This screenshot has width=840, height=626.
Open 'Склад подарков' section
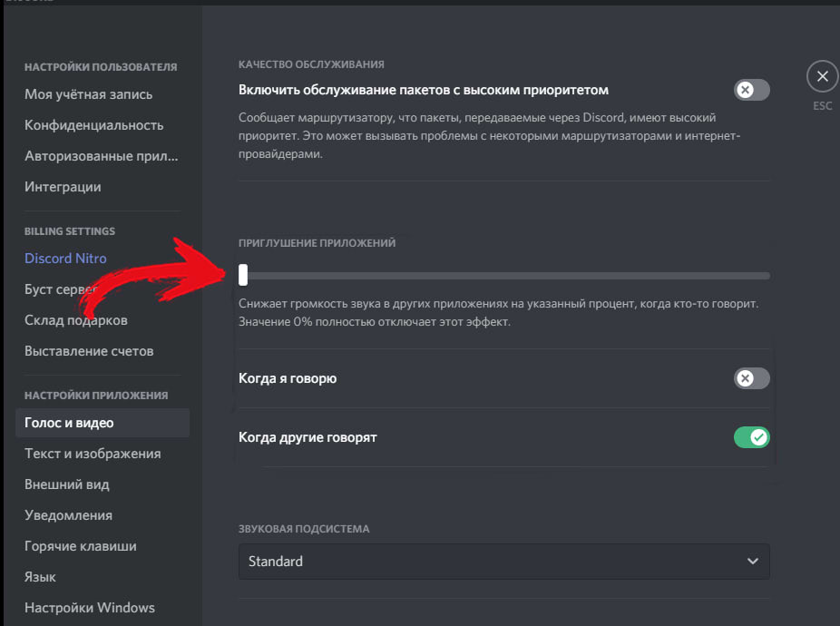(76, 320)
